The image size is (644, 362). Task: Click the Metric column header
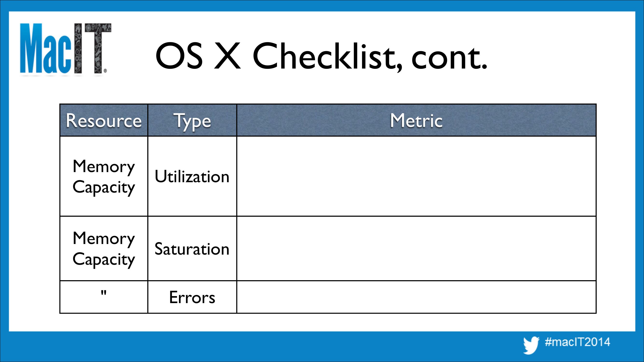point(416,120)
